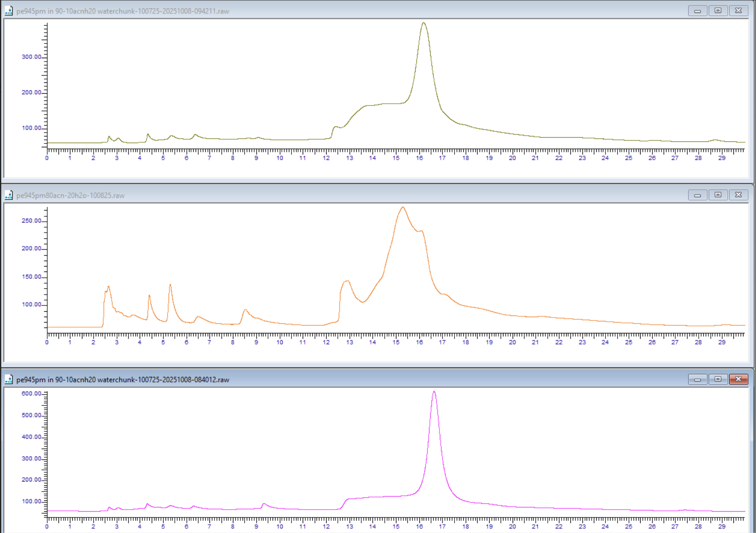
Task: Restore the pe945pm80acn-20h2o window
Action: [718, 195]
